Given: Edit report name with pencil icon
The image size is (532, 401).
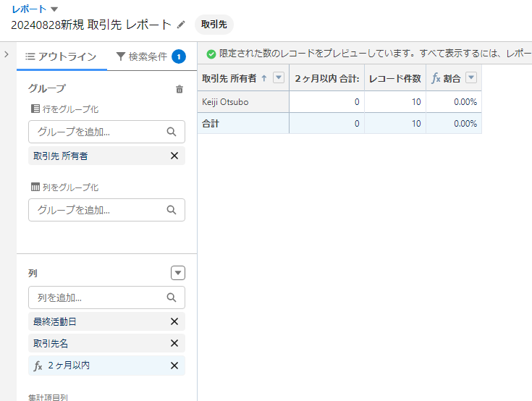Looking at the screenshot, I should [181, 25].
